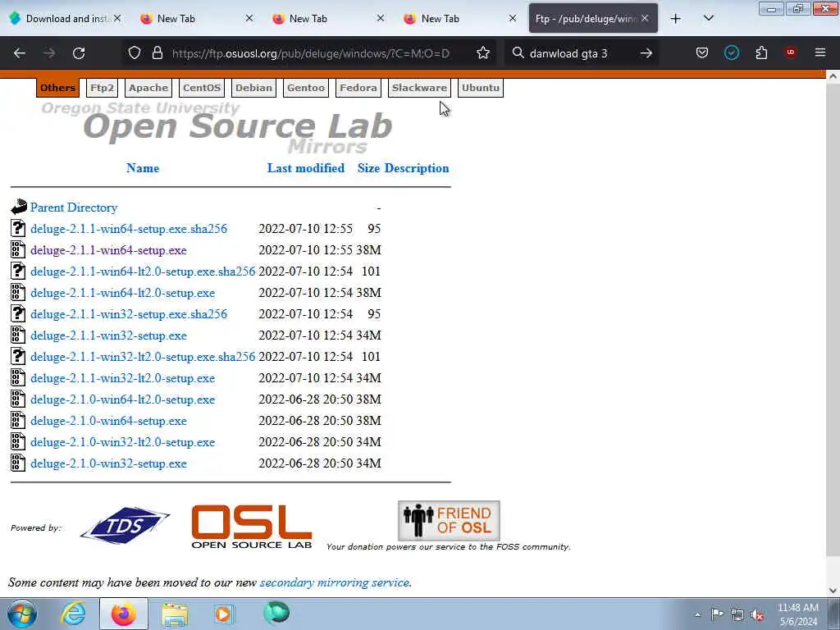Open a new tab with the plus button

coord(676,19)
